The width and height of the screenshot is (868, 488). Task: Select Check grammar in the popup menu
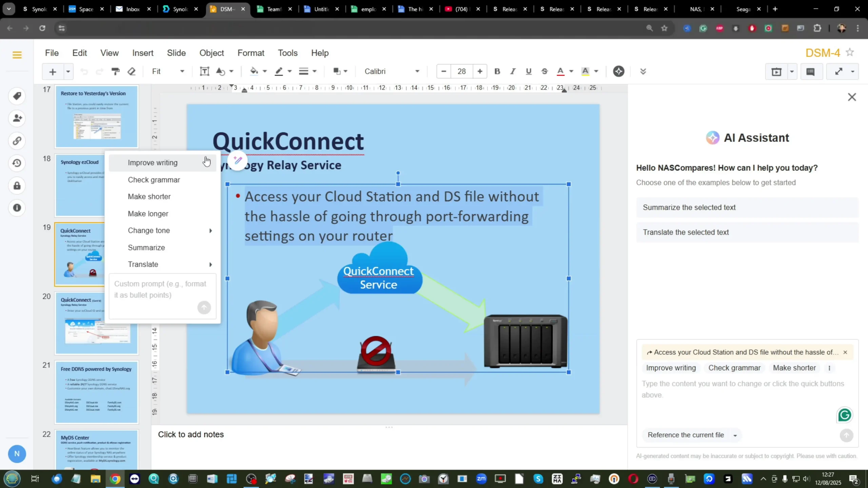[162, 180]
